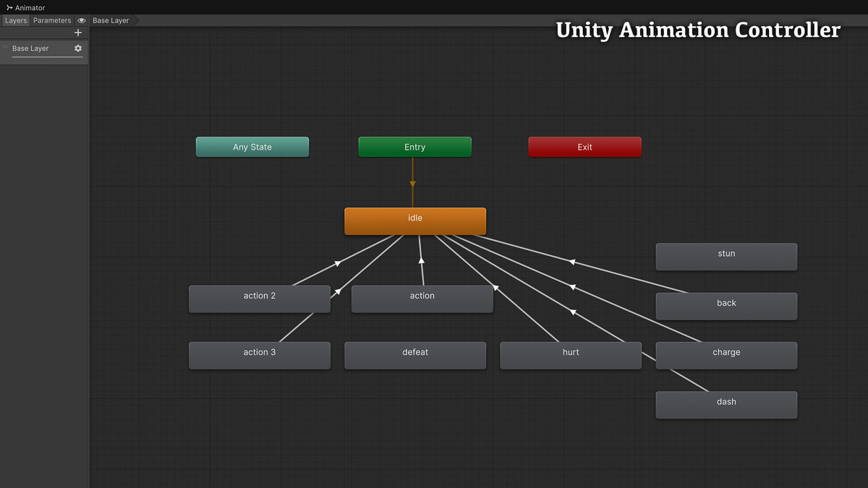The width and height of the screenshot is (868, 488).
Task: Select the Any State node
Action: [x=252, y=146]
